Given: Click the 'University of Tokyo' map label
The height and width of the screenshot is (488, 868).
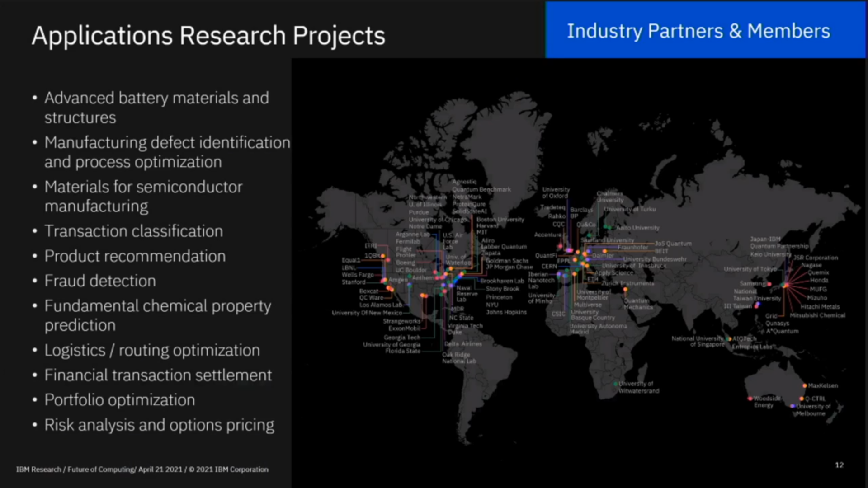Looking at the screenshot, I should point(750,269).
